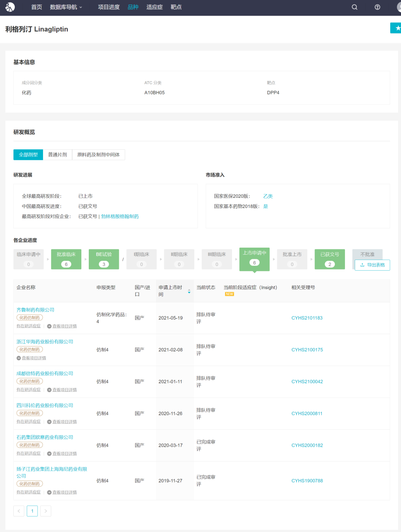Open 首页 in top navigation
This screenshot has width=401, height=532.
(36, 7)
